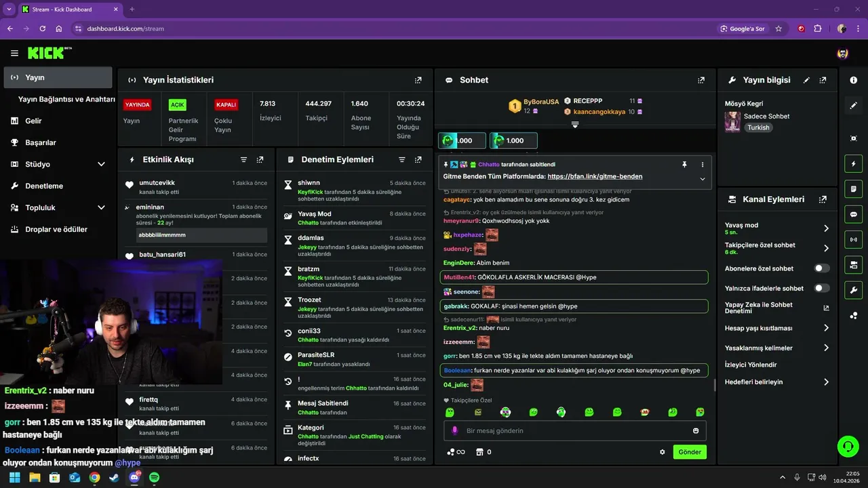
Task: Pop out the Etkinlik Akışı panel
Action: (x=260, y=160)
